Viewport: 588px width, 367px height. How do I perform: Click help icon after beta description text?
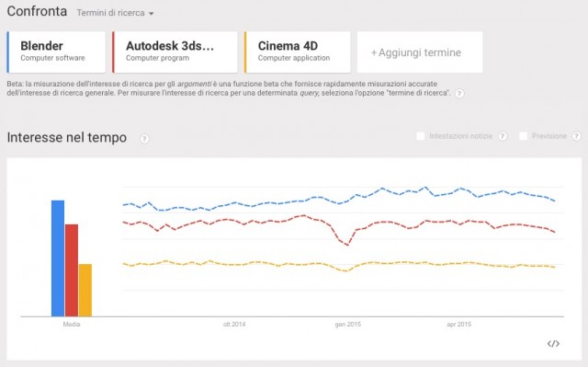[459, 94]
